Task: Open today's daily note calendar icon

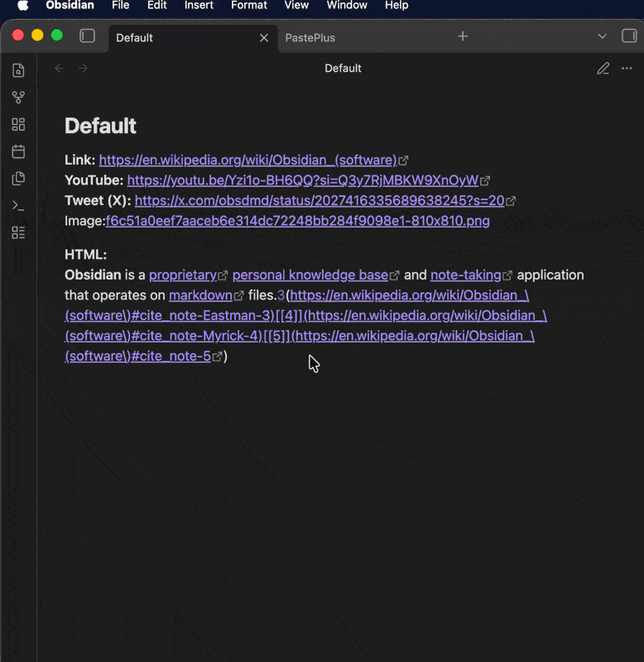Action: (18, 151)
